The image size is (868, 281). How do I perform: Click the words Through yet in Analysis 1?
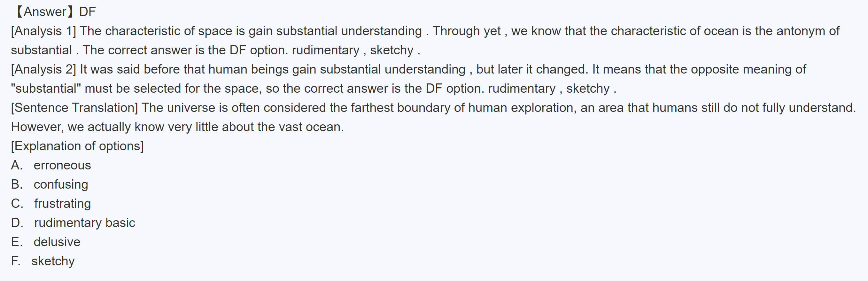(x=467, y=31)
